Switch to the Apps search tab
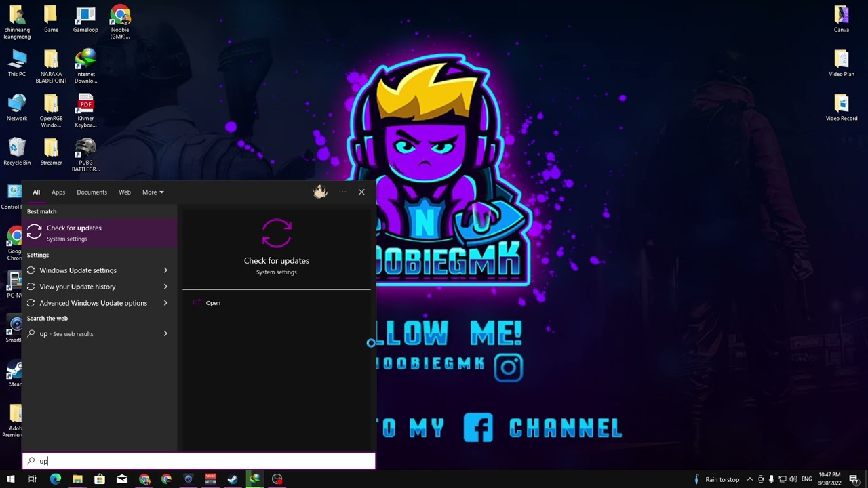Screen dimensions: 868x488 pyautogui.click(x=58, y=192)
